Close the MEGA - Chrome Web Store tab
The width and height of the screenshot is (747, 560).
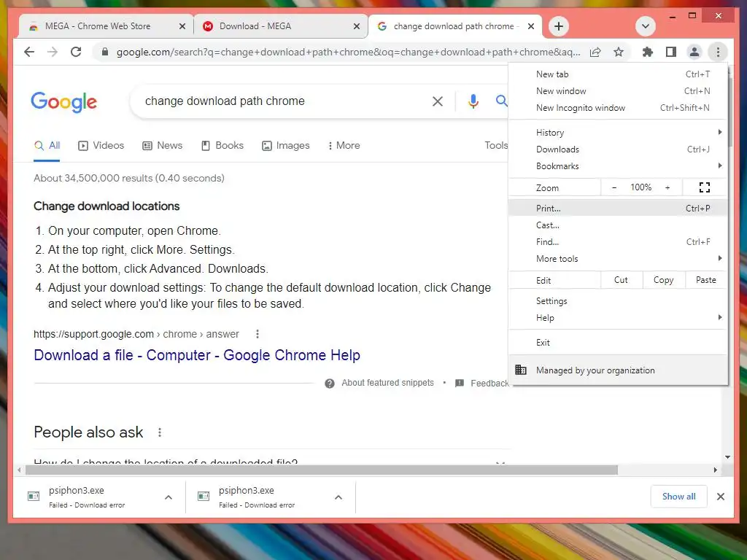coord(182,26)
